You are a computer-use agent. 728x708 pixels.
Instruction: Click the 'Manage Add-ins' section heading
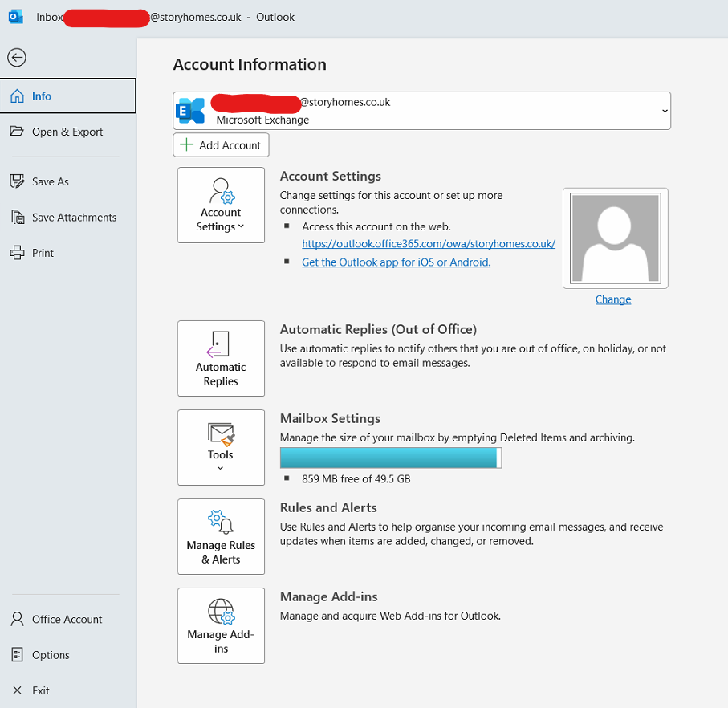(x=329, y=596)
